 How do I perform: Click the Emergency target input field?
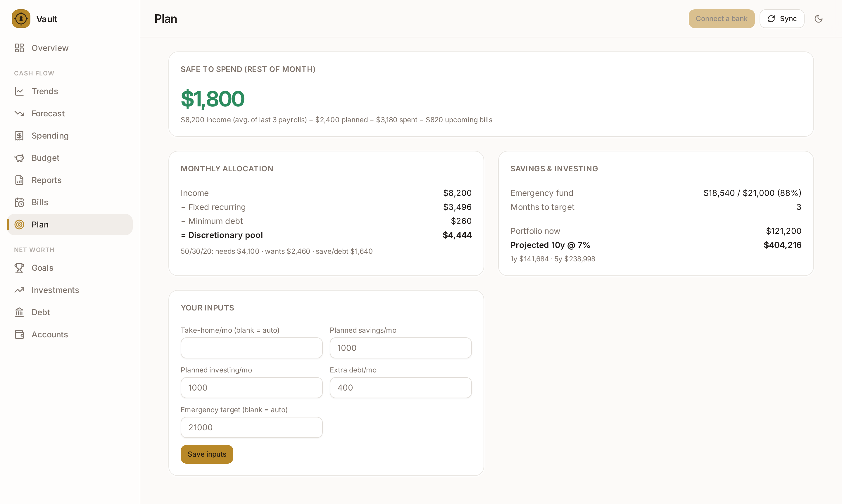point(251,427)
